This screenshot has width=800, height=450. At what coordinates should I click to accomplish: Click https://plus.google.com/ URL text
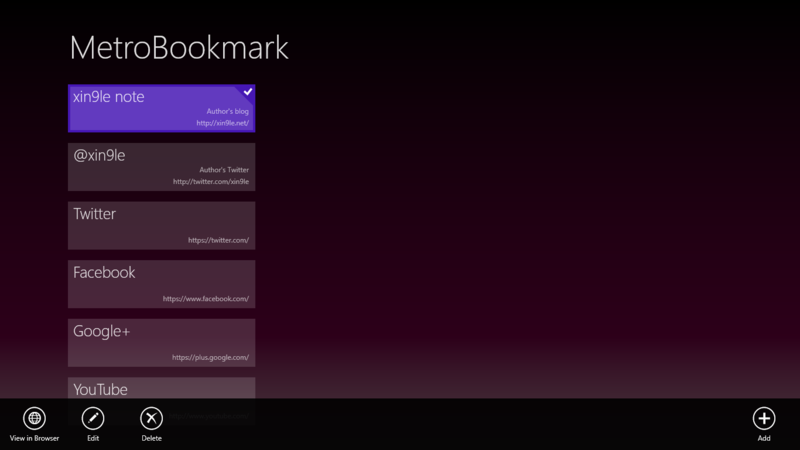210,358
